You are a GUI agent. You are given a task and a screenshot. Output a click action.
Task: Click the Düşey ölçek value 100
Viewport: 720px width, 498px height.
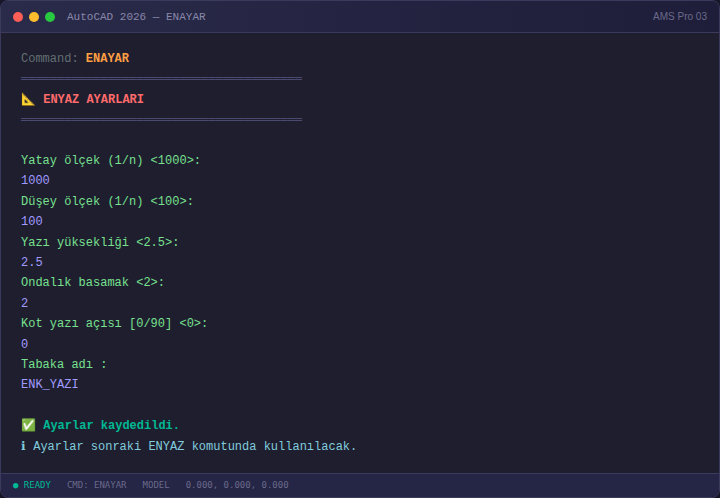point(32,221)
